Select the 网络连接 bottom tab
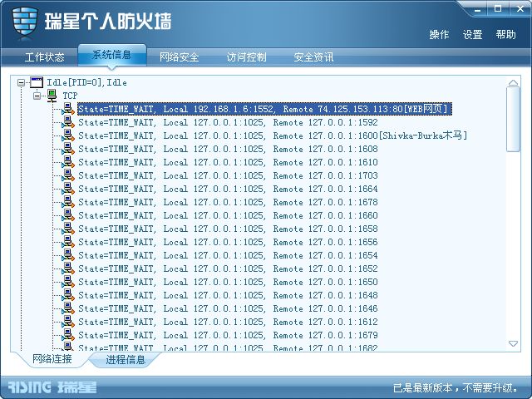 coord(52,359)
